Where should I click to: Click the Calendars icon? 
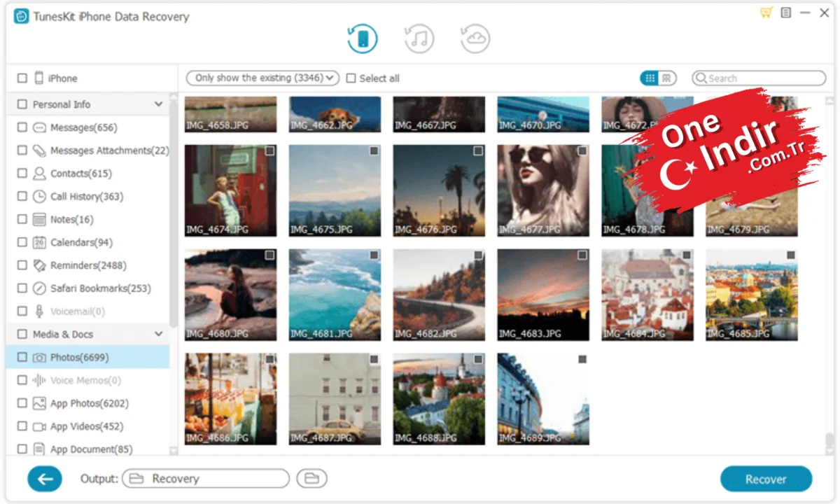(x=40, y=242)
